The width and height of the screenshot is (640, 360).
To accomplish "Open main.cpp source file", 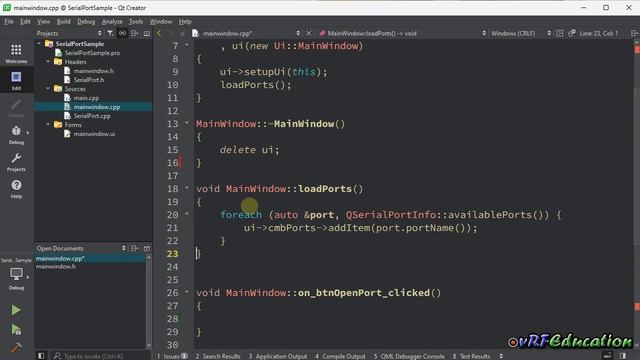I will point(86,98).
